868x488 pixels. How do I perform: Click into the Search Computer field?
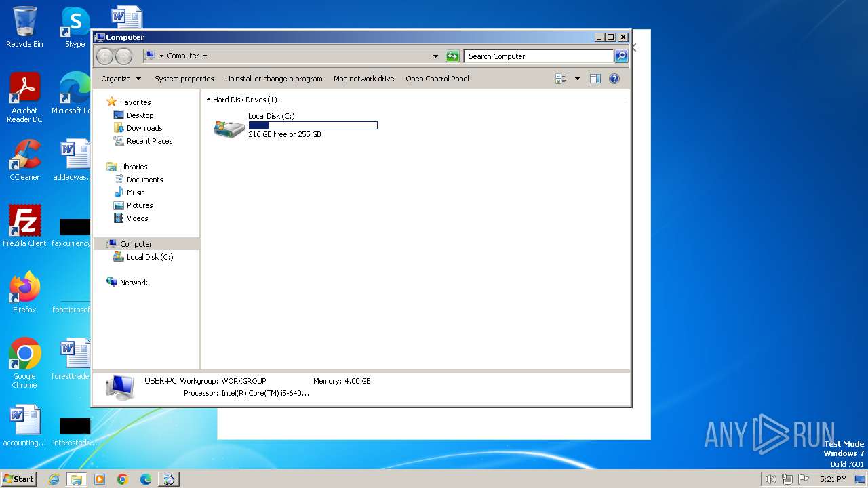[539, 56]
